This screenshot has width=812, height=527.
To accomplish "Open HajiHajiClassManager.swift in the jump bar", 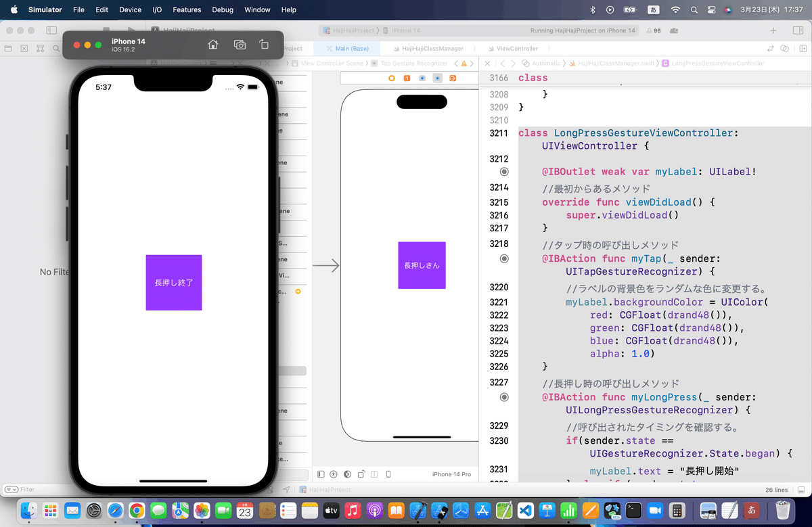I will tap(612, 64).
